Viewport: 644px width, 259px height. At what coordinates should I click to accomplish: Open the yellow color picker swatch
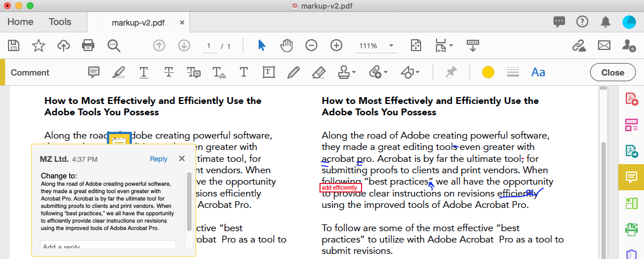click(488, 73)
